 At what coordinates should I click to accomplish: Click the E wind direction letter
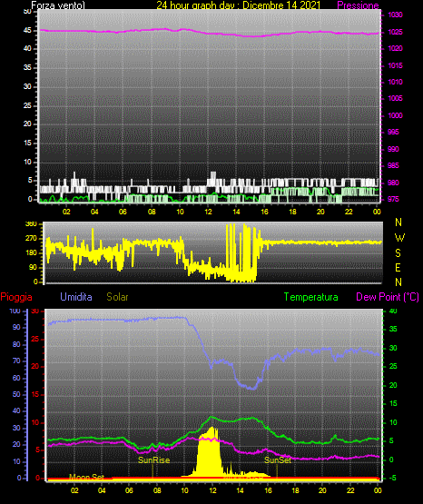pos(398,267)
